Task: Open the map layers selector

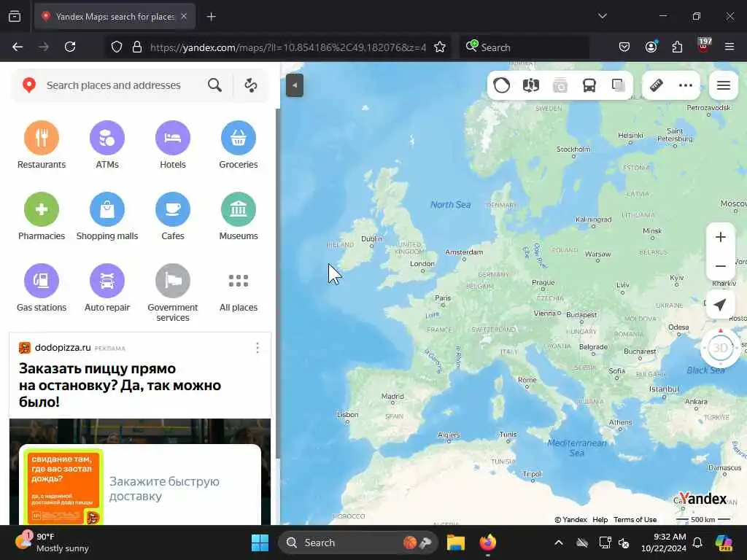Action: coord(619,86)
